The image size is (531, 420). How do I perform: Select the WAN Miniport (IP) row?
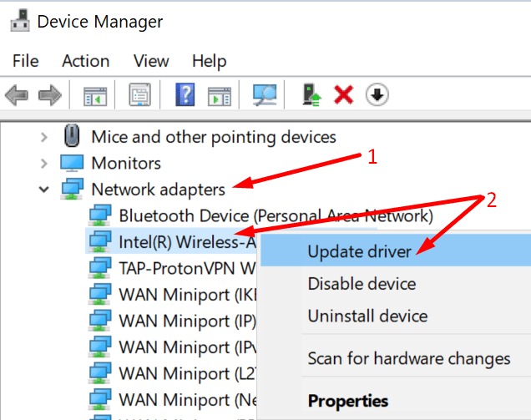pyautogui.click(x=188, y=321)
